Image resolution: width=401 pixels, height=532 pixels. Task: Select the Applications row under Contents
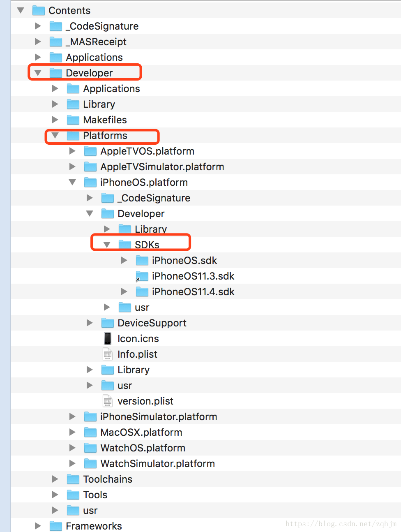[206, 57]
